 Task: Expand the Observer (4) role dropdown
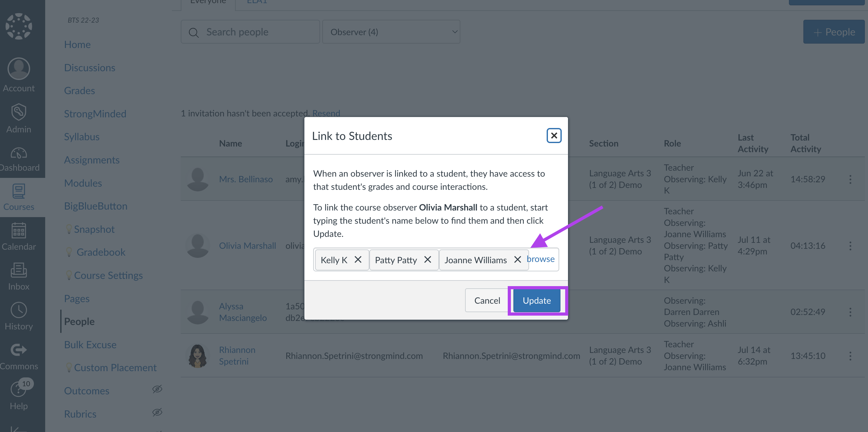point(391,32)
